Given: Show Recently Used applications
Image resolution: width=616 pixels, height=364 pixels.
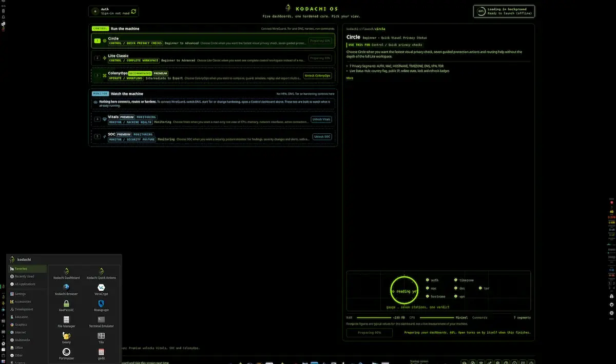Looking at the screenshot, I should coord(28,276).
